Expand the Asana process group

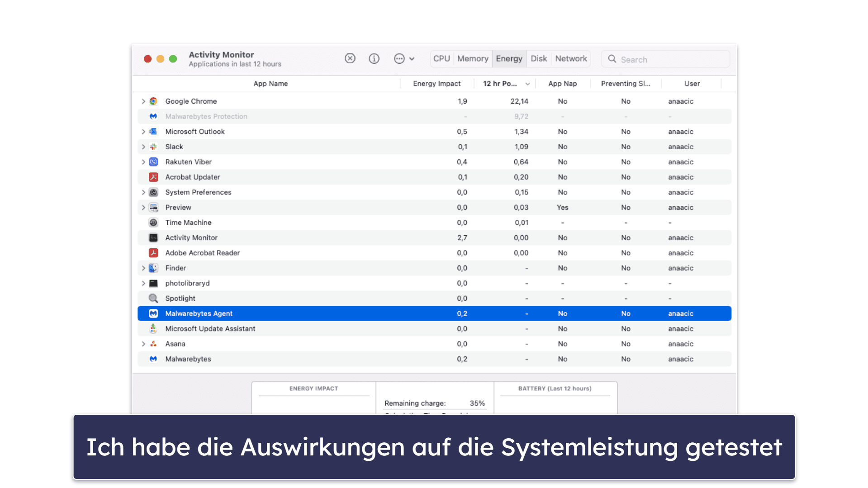[143, 344]
